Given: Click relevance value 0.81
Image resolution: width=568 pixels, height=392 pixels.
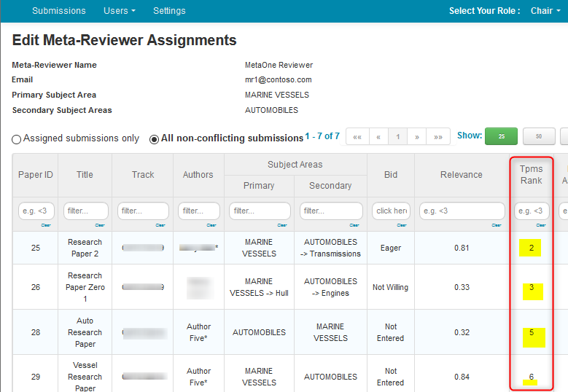Looking at the screenshot, I should tap(462, 248).
